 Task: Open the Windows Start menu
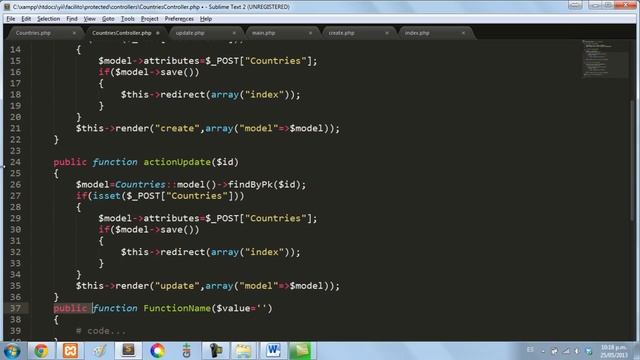coord(12,351)
